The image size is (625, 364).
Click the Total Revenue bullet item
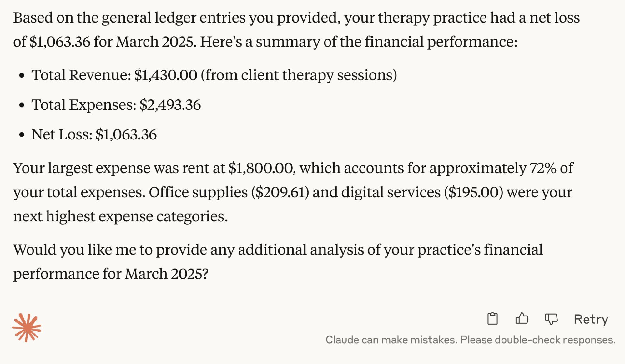(215, 75)
